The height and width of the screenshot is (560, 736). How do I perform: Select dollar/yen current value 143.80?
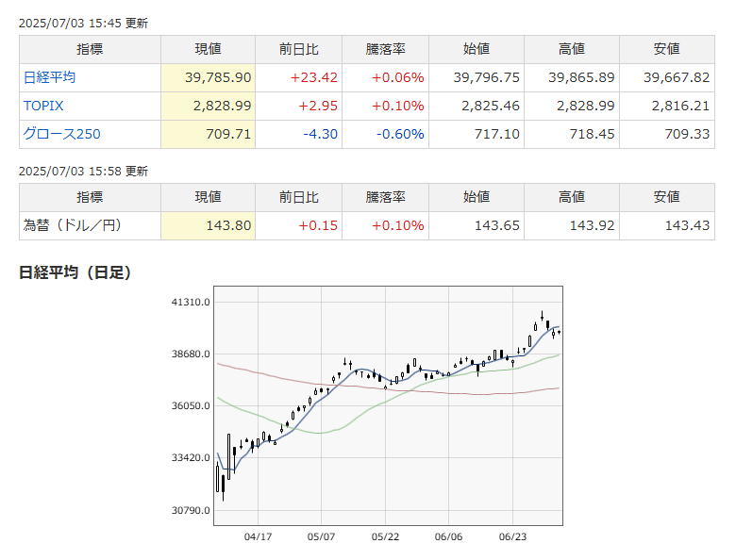click(228, 225)
